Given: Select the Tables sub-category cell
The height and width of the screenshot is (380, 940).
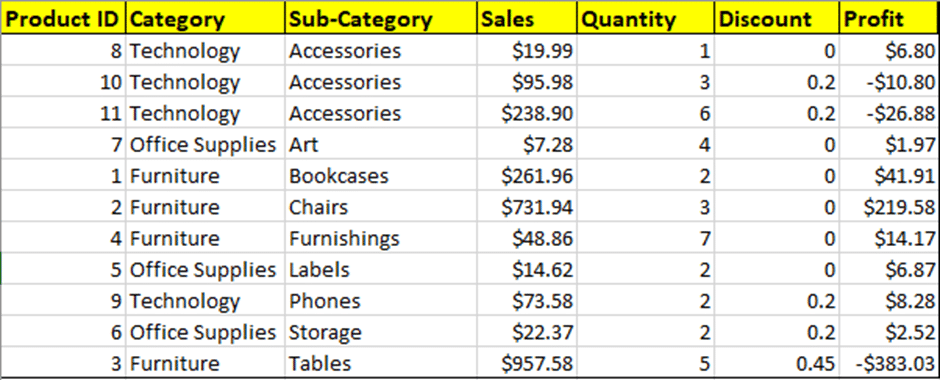Looking at the screenshot, I should 381,363.
